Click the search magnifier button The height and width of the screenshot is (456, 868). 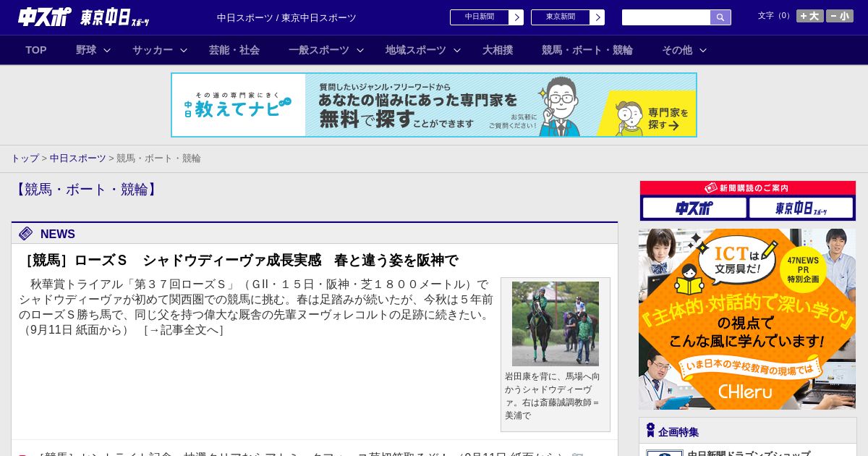720,17
